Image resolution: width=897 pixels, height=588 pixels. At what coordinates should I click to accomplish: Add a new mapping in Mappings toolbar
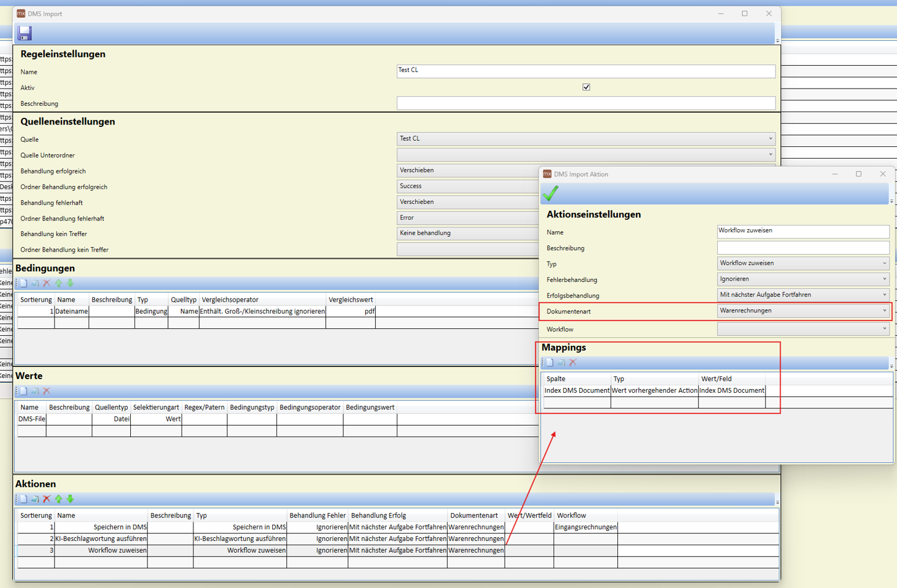(549, 362)
